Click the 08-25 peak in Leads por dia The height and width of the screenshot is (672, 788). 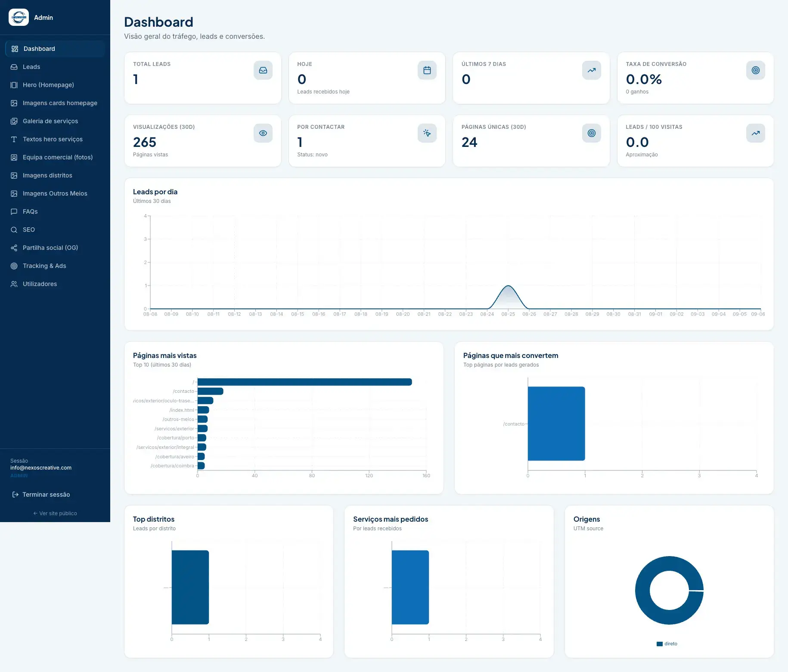[x=508, y=286]
